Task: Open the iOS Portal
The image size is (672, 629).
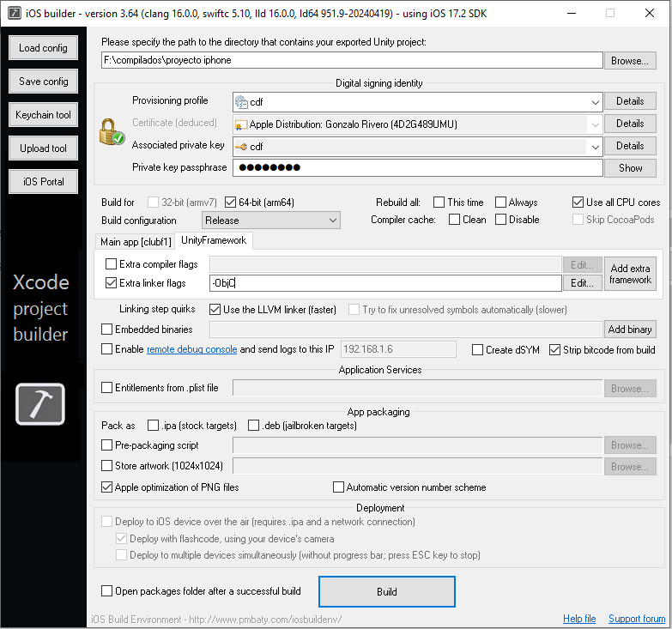Action: [x=43, y=181]
